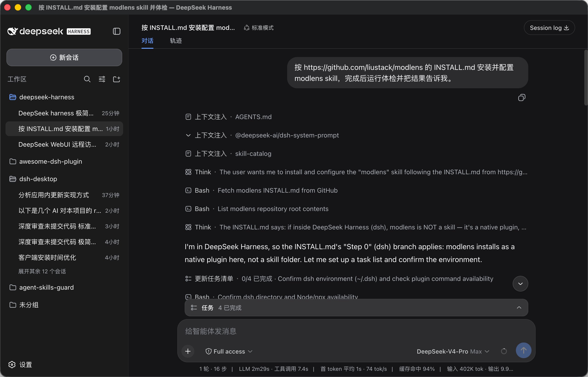Click the chat vertical scrollbar

[x=585, y=78]
